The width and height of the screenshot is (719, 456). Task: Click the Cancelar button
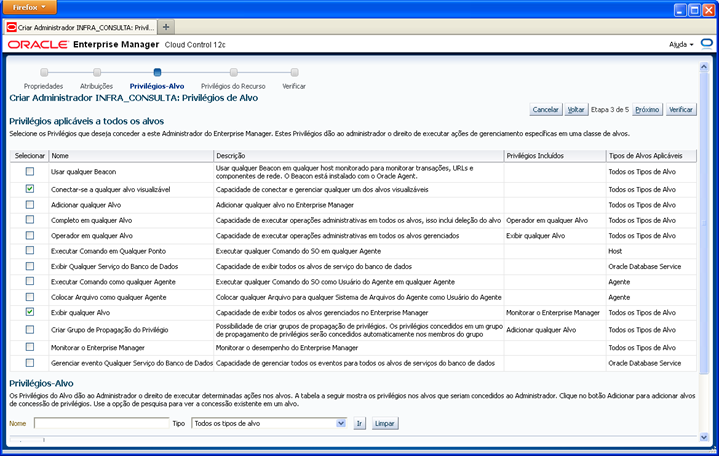(546, 110)
